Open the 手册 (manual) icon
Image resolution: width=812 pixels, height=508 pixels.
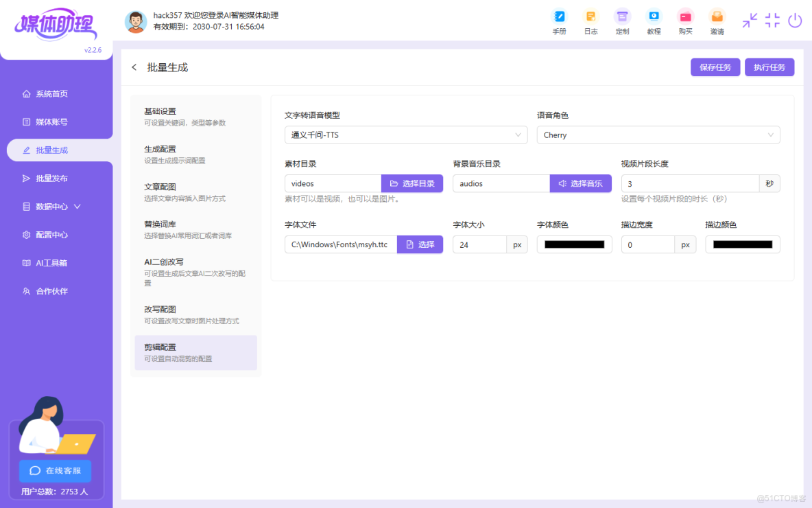(x=559, y=21)
